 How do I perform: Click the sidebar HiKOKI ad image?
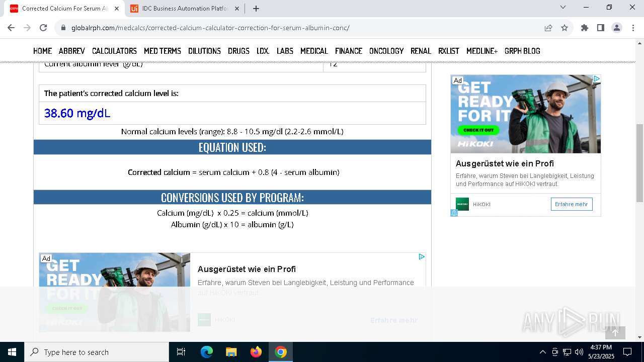point(526,114)
